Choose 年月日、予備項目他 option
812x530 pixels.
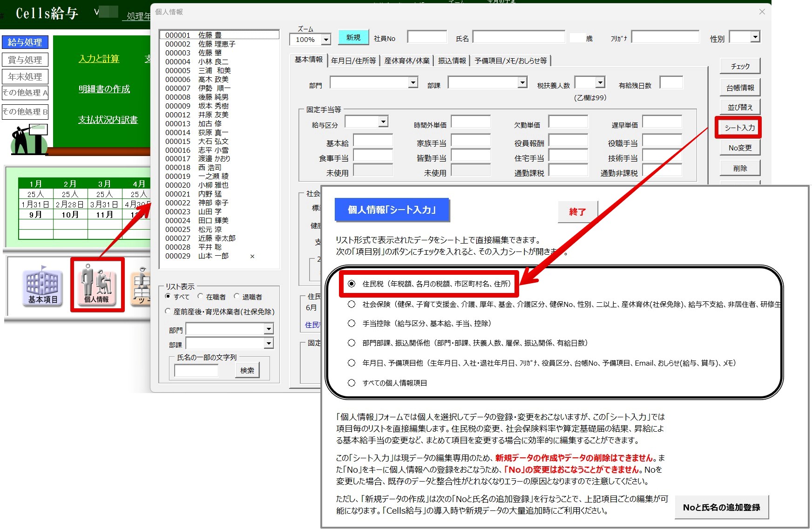tap(352, 363)
